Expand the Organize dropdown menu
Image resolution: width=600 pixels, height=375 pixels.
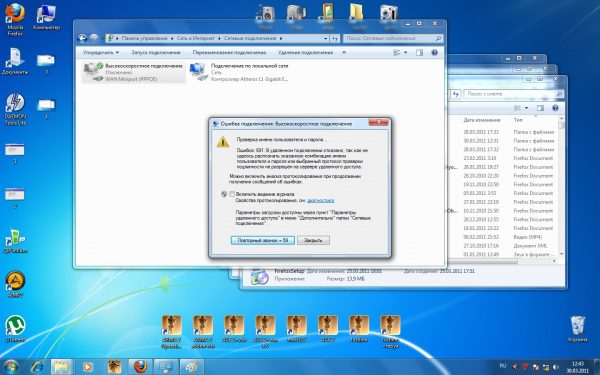point(101,52)
